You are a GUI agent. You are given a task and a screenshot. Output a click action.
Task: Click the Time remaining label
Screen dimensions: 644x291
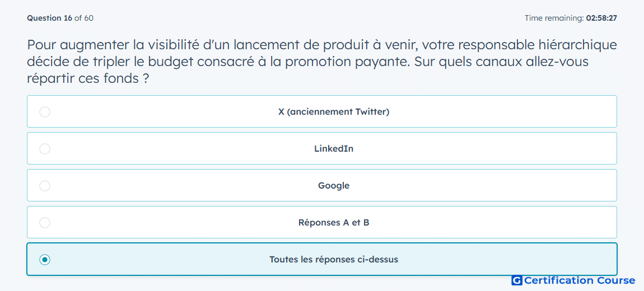click(554, 18)
